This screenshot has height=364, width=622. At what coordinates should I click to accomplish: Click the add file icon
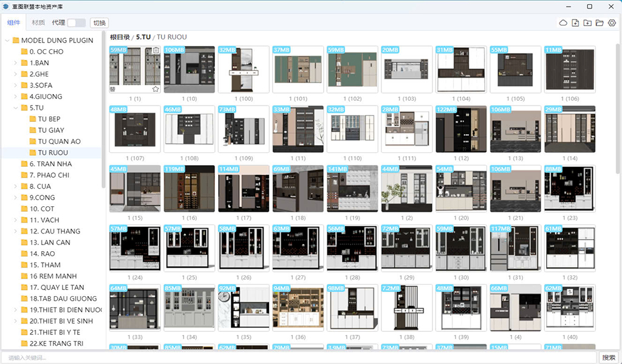coord(575,23)
